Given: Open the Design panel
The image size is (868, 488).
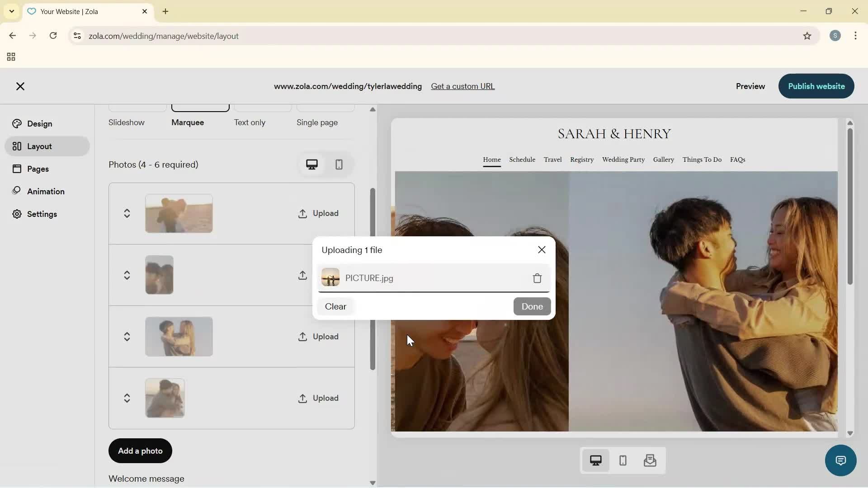Looking at the screenshot, I should tap(38, 123).
